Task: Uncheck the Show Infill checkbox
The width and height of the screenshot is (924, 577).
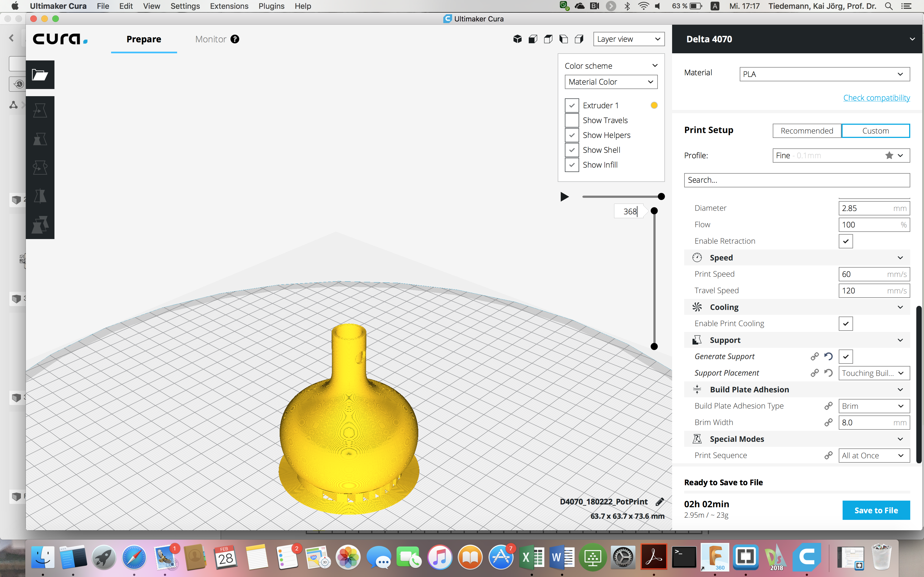Action: coord(571,165)
